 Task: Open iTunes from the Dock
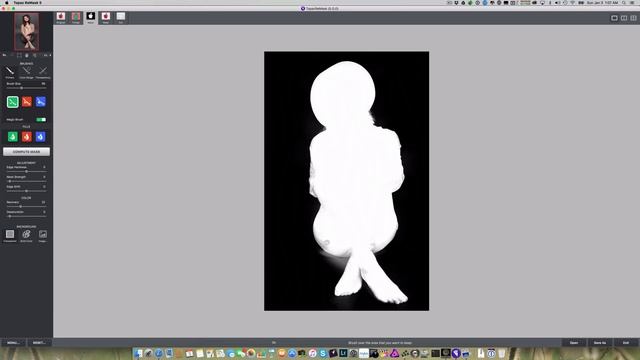(312, 353)
